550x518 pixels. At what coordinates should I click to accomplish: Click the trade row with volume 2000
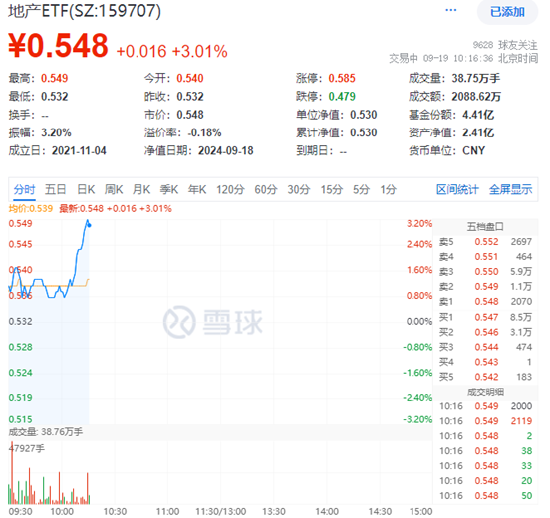(x=485, y=406)
